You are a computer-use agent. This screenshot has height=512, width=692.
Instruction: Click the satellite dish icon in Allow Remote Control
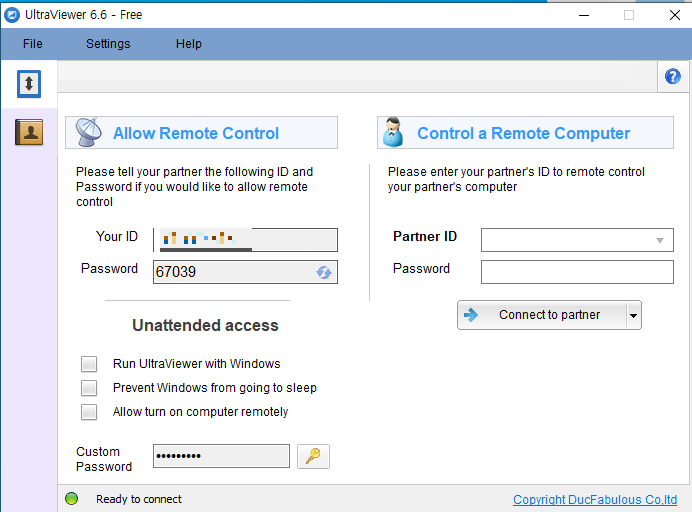pos(88,132)
